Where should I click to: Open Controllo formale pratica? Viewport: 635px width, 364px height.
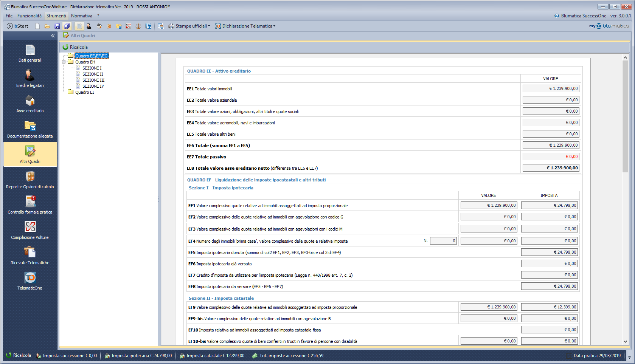pyautogui.click(x=30, y=205)
